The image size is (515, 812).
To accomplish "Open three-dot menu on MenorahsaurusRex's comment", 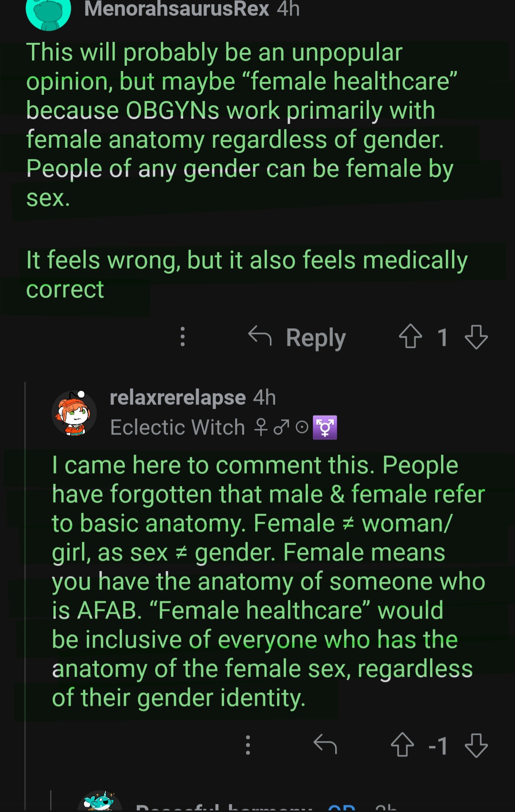I will point(182,337).
